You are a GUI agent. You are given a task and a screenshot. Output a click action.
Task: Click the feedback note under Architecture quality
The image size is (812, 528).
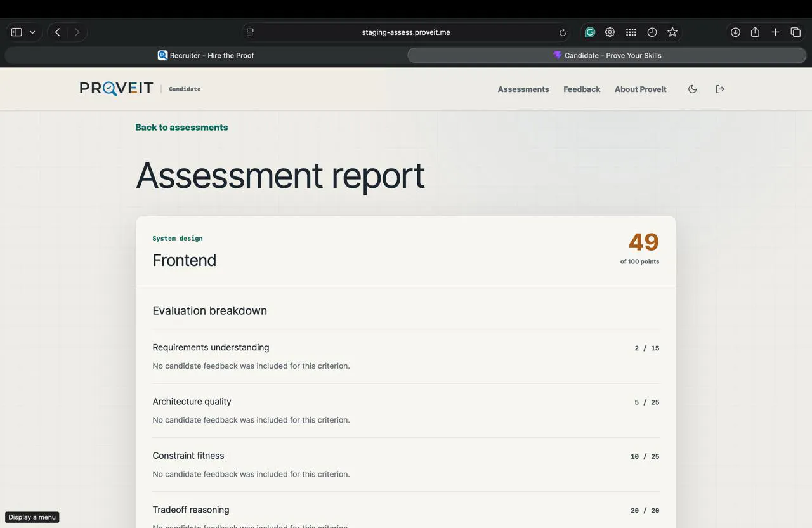click(251, 419)
